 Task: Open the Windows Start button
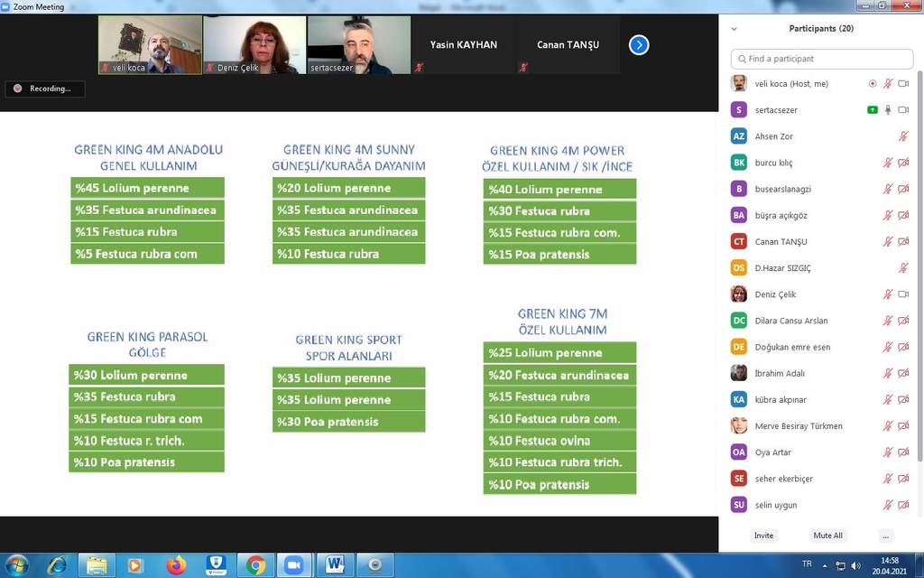[x=16, y=565]
